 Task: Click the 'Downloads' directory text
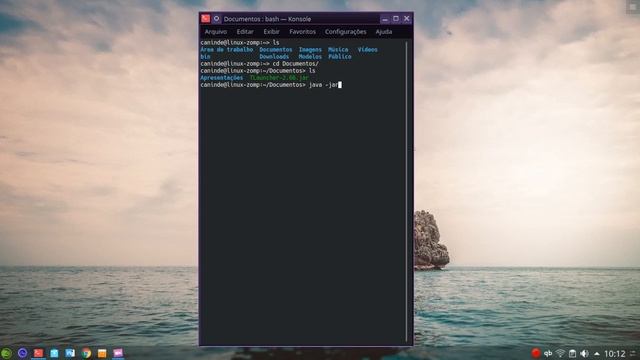274,57
